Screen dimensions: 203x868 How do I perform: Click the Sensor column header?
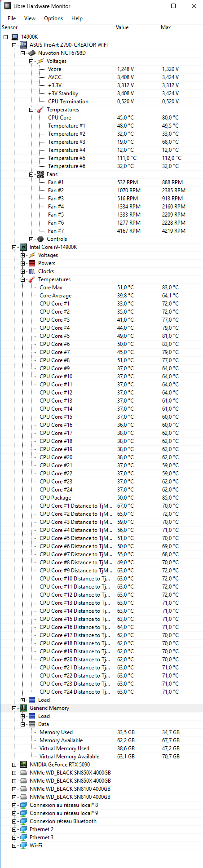[x=10, y=27]
